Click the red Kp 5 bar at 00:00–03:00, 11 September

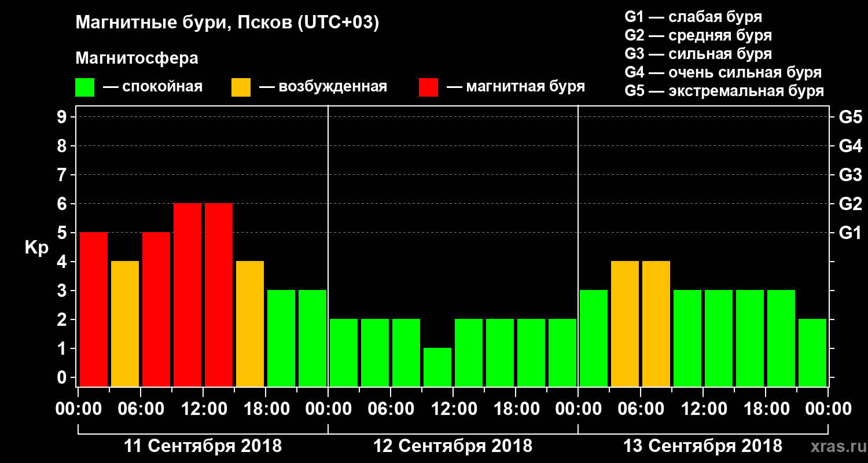pyautogui.click(x=94, y=309)
